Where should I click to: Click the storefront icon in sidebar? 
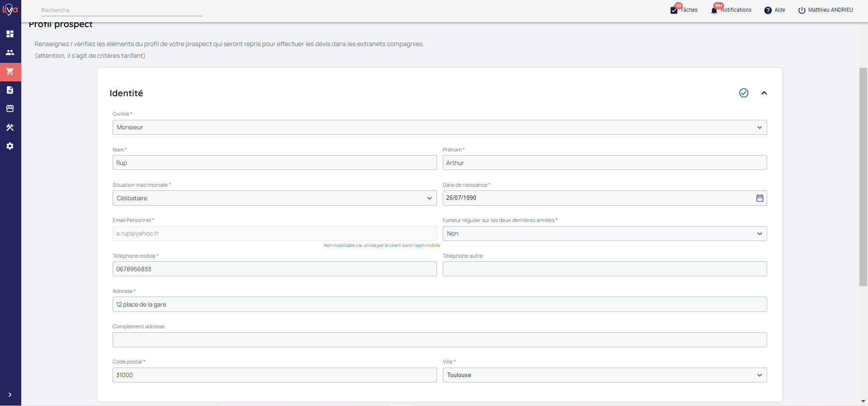coord(10,109)
